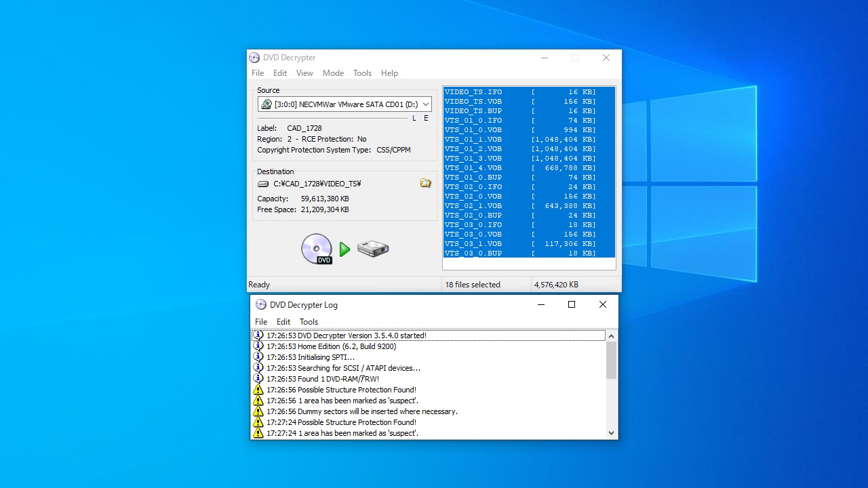Select VTS_03_0.VOB file row
The width and height of the screenshot is (868, 488).
529,235
